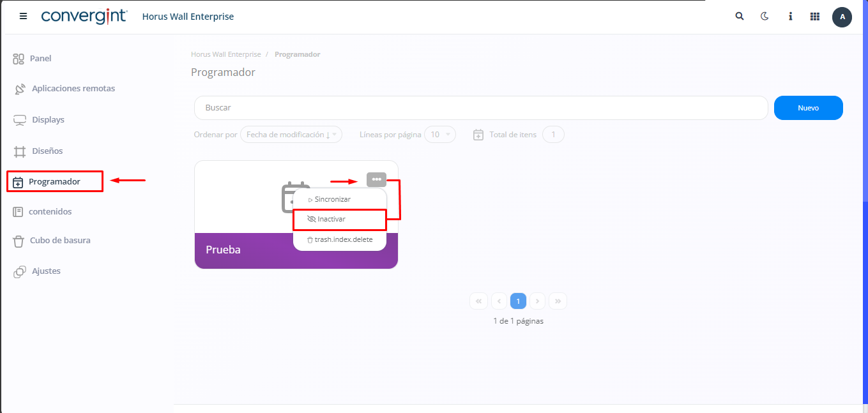Screen dimensions: 868x413
Task: Select Programador in the sidebar
Action: tap(54, 182)
